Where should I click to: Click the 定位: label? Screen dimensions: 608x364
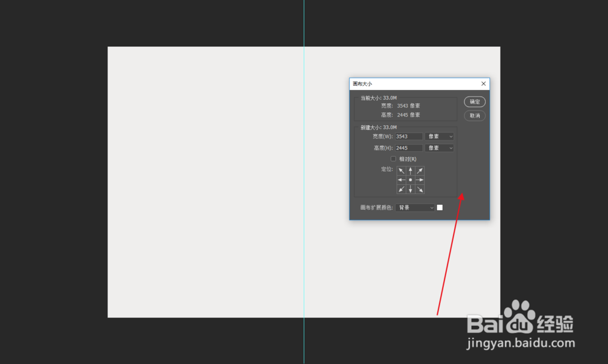[x=387, y=170]
